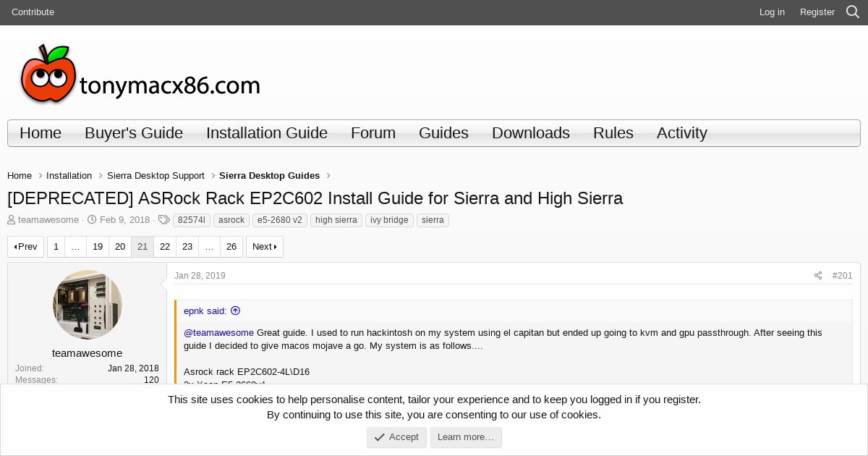This screenshot has height=456, width=868.
Task: Open the Forum menu item
Action: pos(373,133)
